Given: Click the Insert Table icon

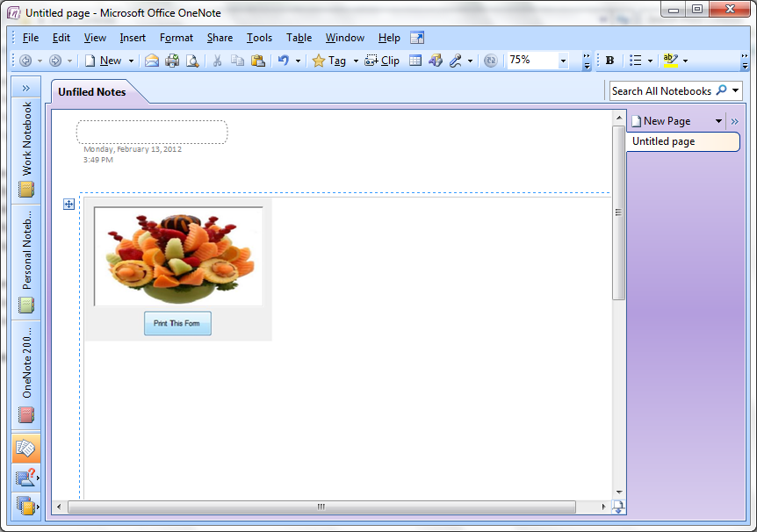Looking at the screenshot, I should 415,61.
